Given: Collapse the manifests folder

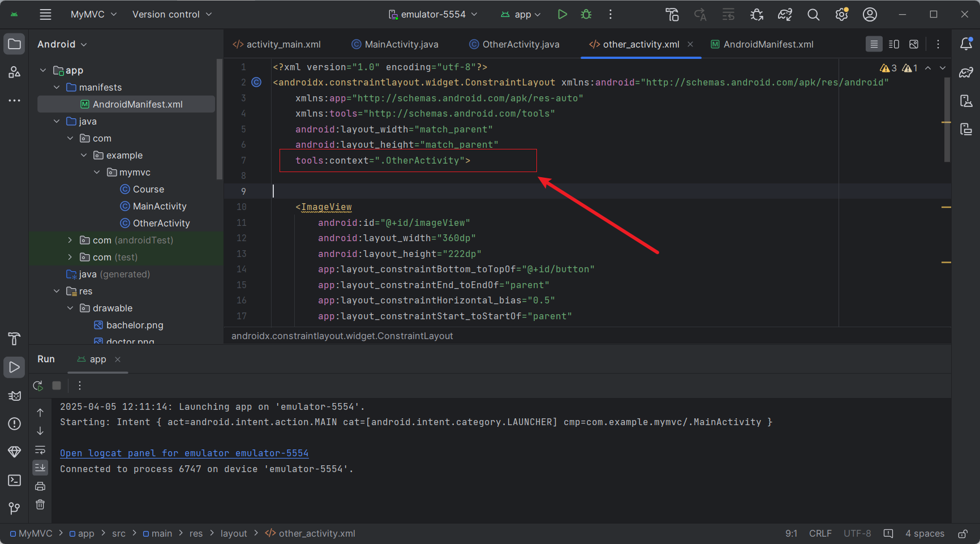Looking at the screenshot, I should [x=57, y=87].
